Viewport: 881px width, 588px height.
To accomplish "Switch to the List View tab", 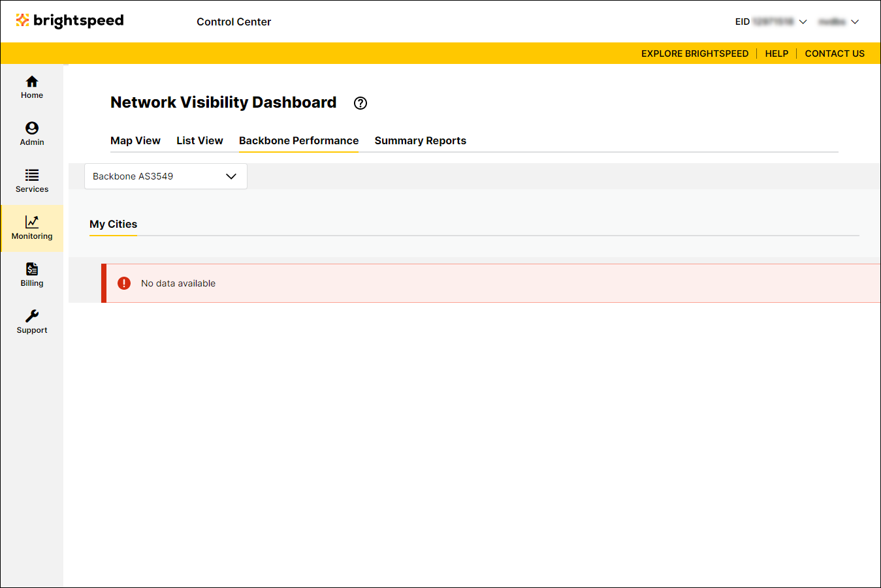I will [200, 141].
